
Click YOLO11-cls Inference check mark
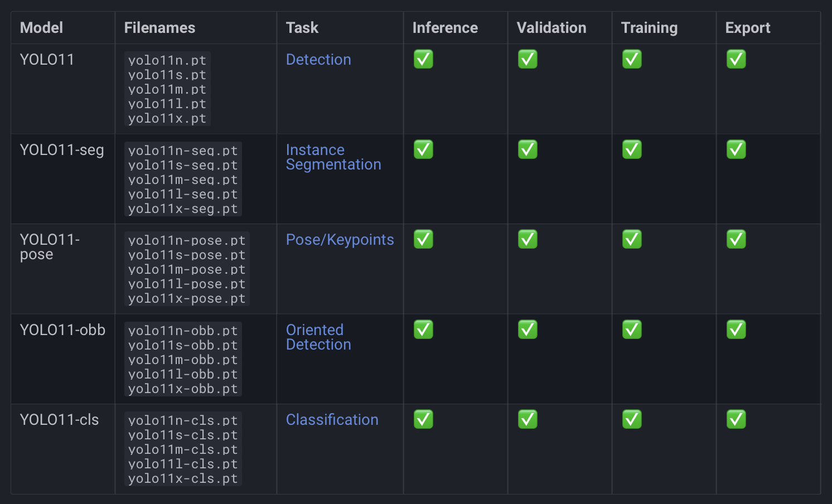(x=423, y=419)
